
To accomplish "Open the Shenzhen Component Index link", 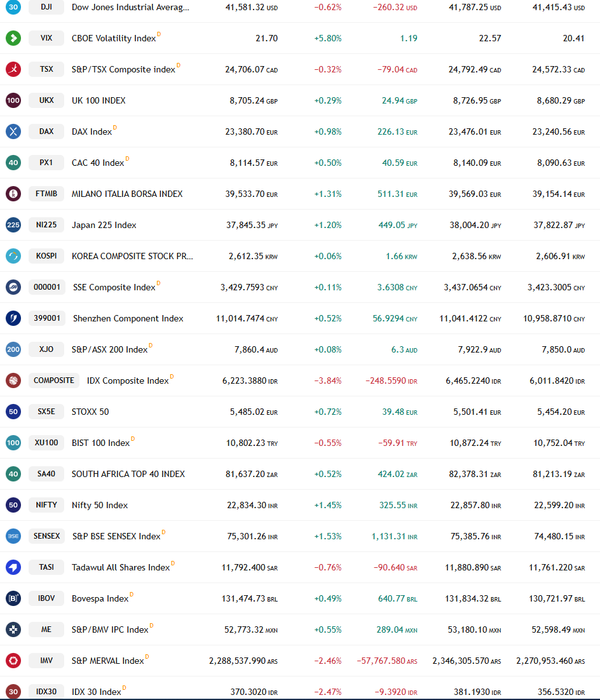I will click(x=128, y=318).
